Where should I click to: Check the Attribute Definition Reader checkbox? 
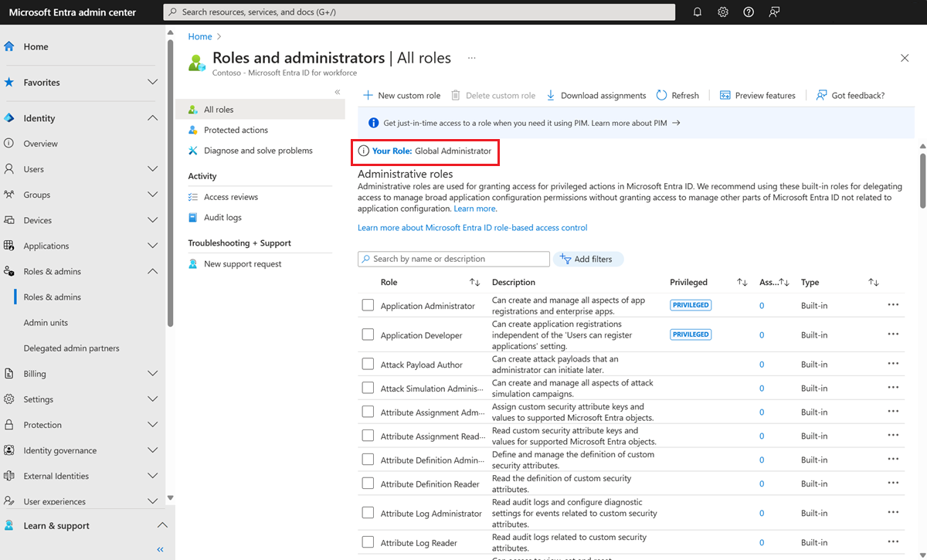tap(368, 484)
